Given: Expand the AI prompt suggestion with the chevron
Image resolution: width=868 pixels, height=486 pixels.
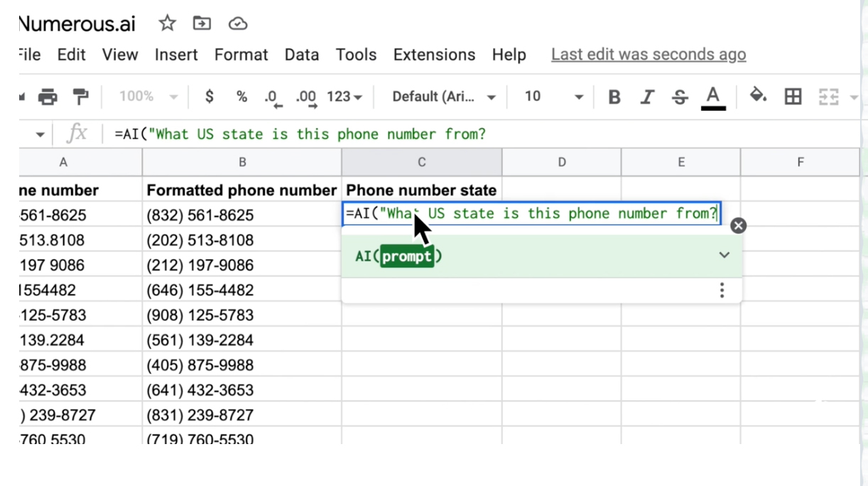Looking at the screenshot, I should pyautogui.click(x=724, y=254).
